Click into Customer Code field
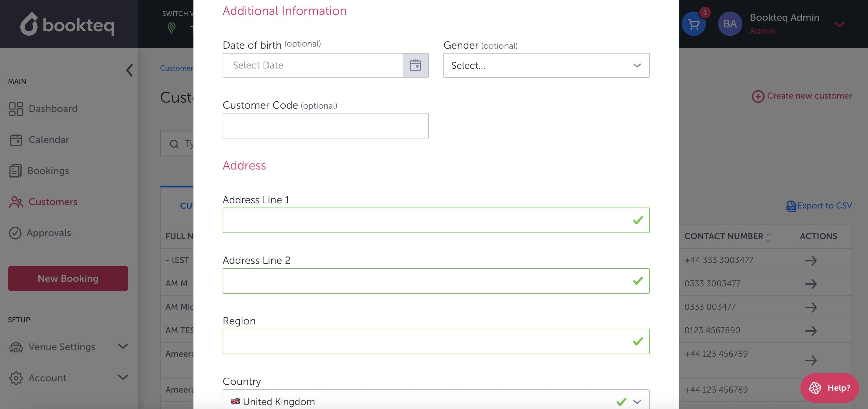The height and width of the screenshot is (409, 868). (325, 125)
